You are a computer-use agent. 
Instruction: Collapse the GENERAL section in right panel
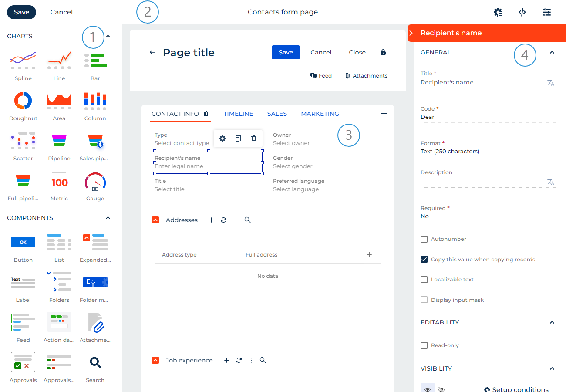point(552,52)
